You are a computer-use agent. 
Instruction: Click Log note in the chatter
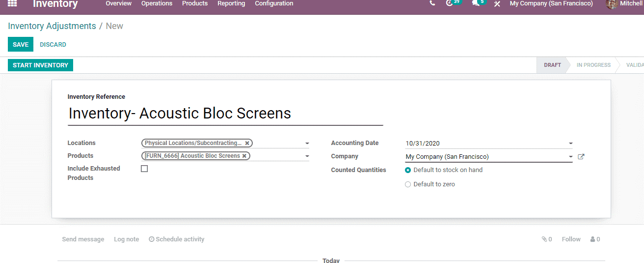click(126, 239)
